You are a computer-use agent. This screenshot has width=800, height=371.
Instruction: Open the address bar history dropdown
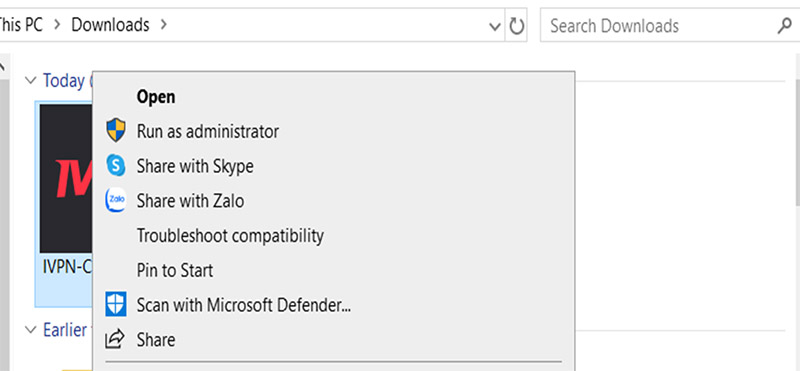pyautogui.click(x=494, y=26)
